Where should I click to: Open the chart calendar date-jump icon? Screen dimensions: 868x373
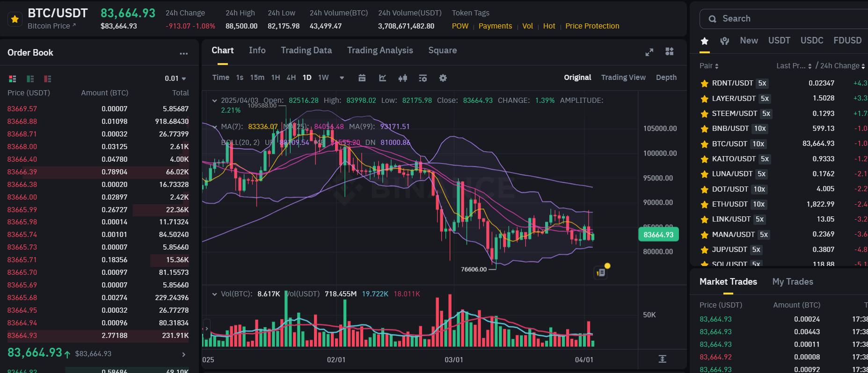(x=362, y=78)
